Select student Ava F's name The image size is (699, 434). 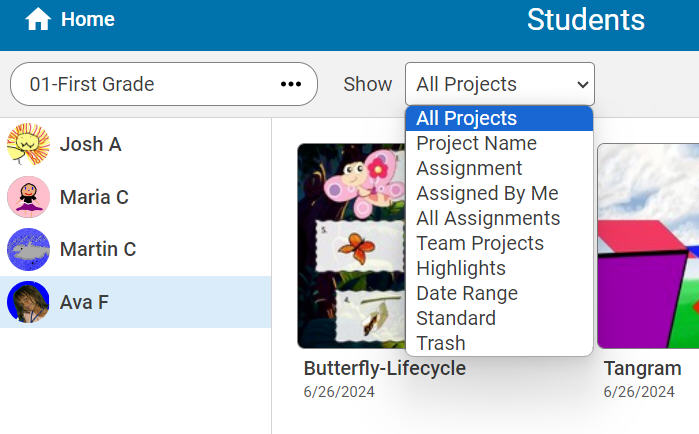pos(84,302)
